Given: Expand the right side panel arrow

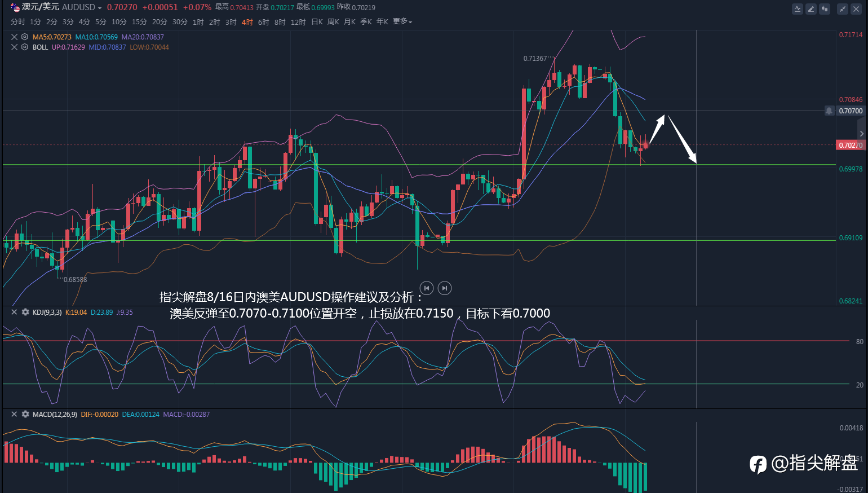Looking at the screenshot, I should (862, 134).
